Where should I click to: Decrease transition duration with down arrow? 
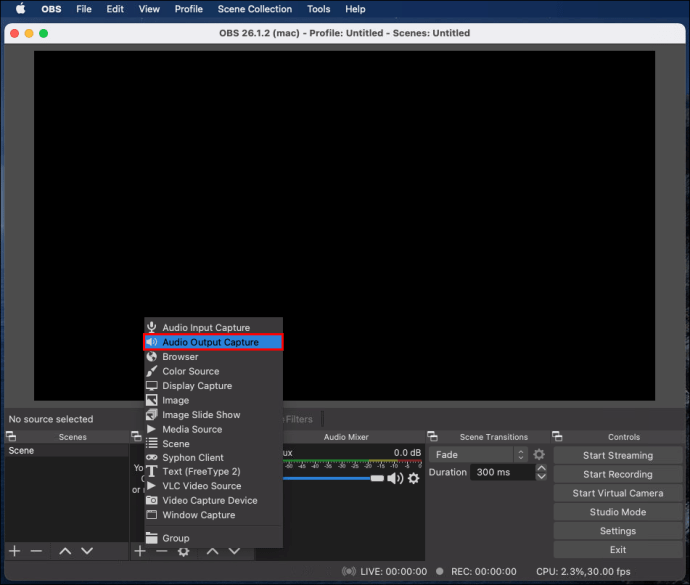(542, 476)
